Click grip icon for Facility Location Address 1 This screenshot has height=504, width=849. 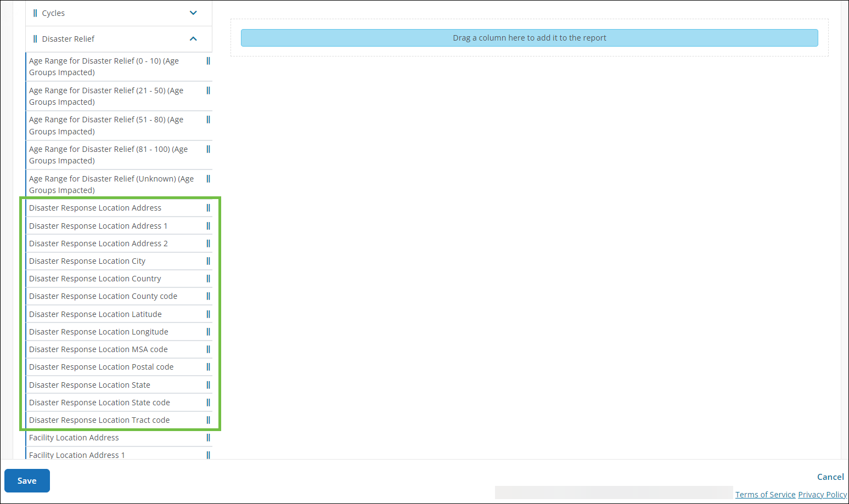tap(208, 455)
